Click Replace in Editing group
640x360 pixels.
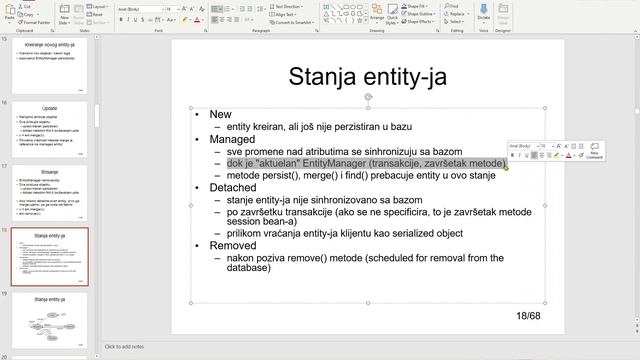pos(456,14)
